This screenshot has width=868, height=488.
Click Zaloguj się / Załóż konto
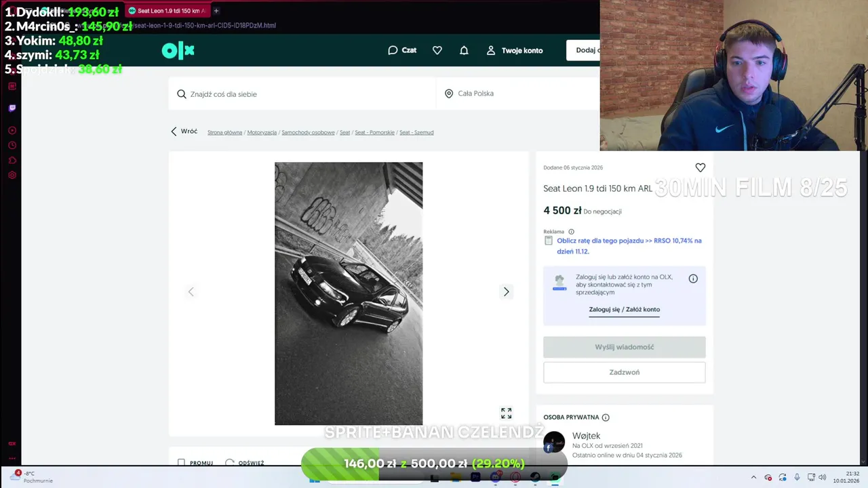(624, 310)
